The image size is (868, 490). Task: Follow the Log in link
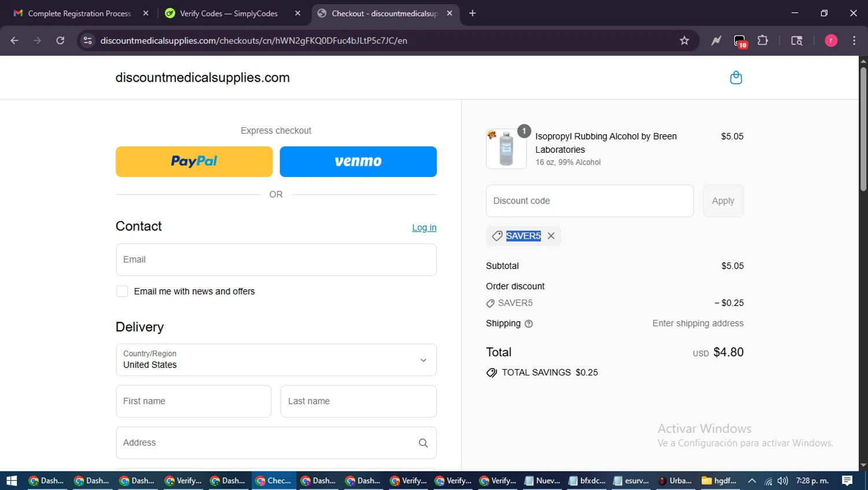pos(424,227)
